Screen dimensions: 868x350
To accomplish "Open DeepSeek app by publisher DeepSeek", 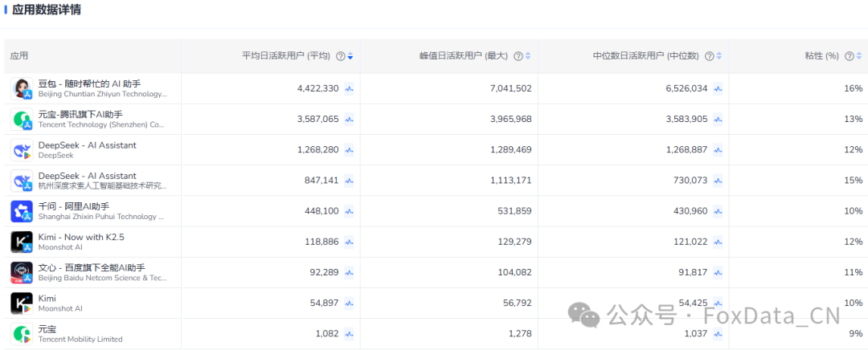I will pos(87,144).
